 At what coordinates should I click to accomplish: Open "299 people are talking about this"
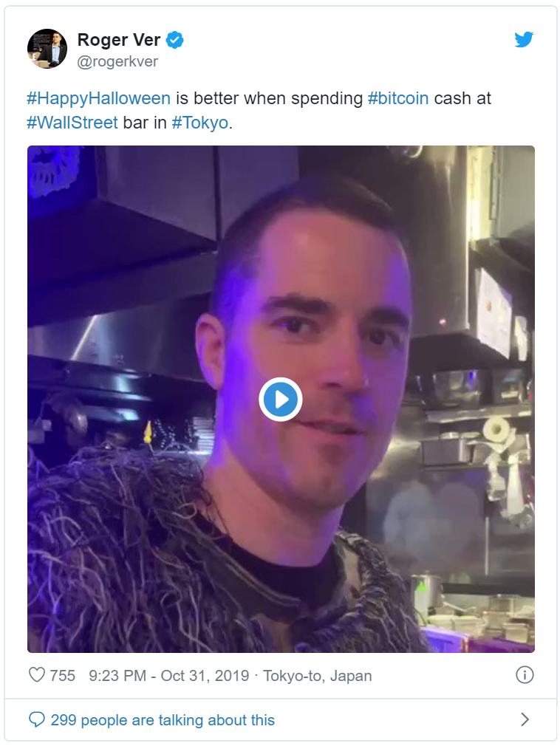163,720
